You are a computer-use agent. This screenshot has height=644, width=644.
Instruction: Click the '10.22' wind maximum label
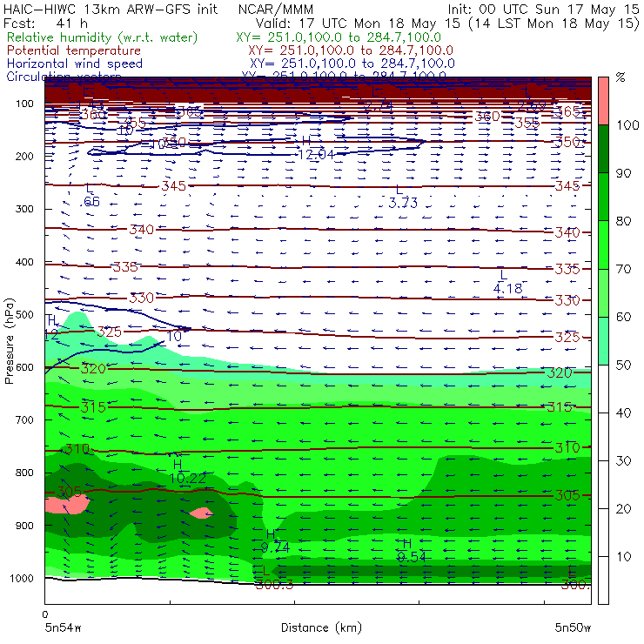pyautogui.click(x=187, y=478)
